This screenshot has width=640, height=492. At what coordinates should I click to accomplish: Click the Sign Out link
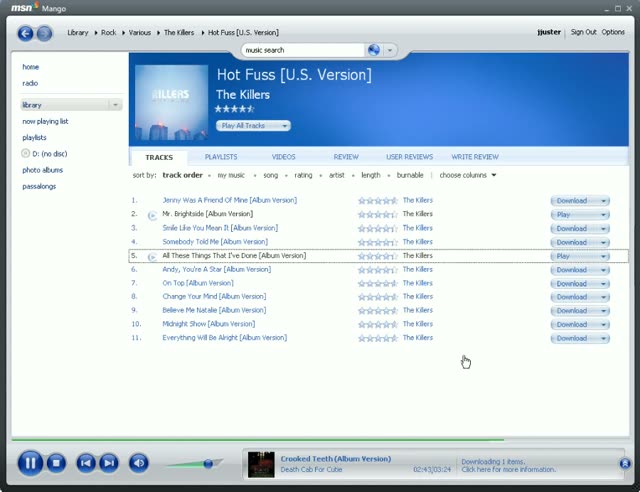pos(583,32)
